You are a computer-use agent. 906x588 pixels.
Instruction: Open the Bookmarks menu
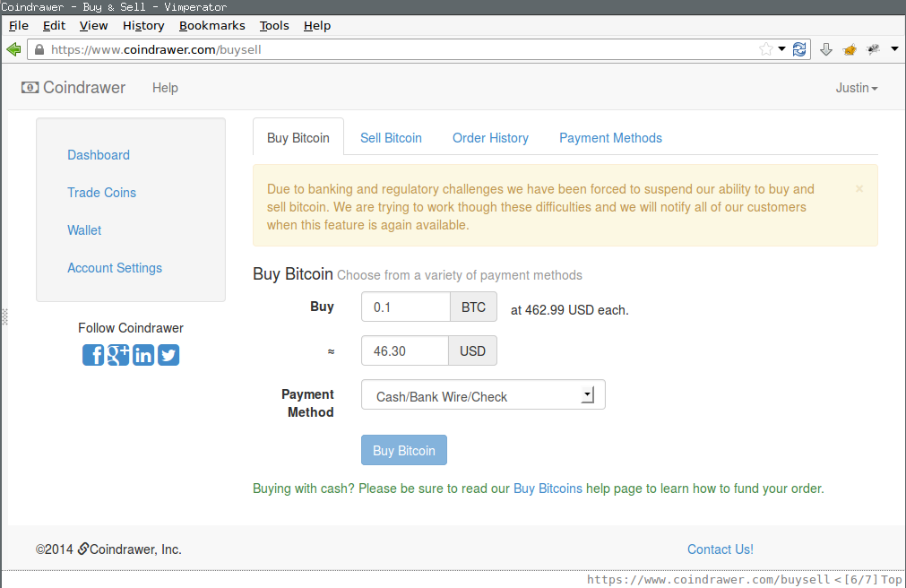click(212, 26)
